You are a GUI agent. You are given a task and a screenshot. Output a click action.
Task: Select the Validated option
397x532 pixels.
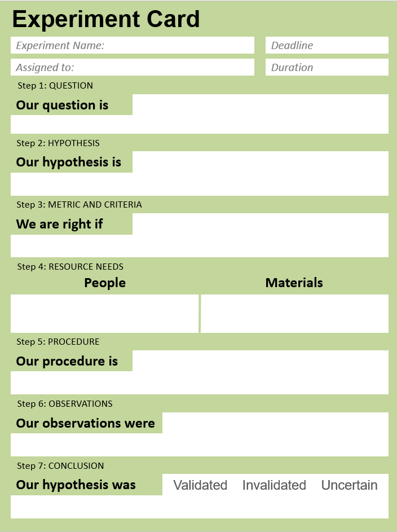[x=200, y=485]
